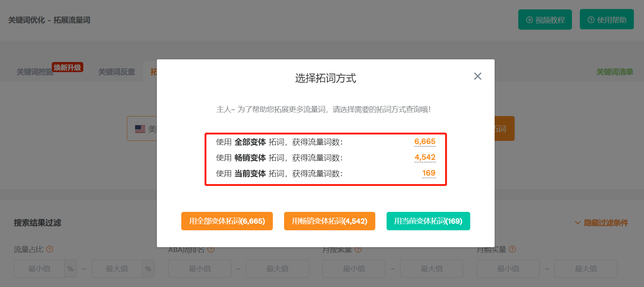Click the 流量占比 maximum value field
The image size is (644, 287).
(x=117, y=269)
